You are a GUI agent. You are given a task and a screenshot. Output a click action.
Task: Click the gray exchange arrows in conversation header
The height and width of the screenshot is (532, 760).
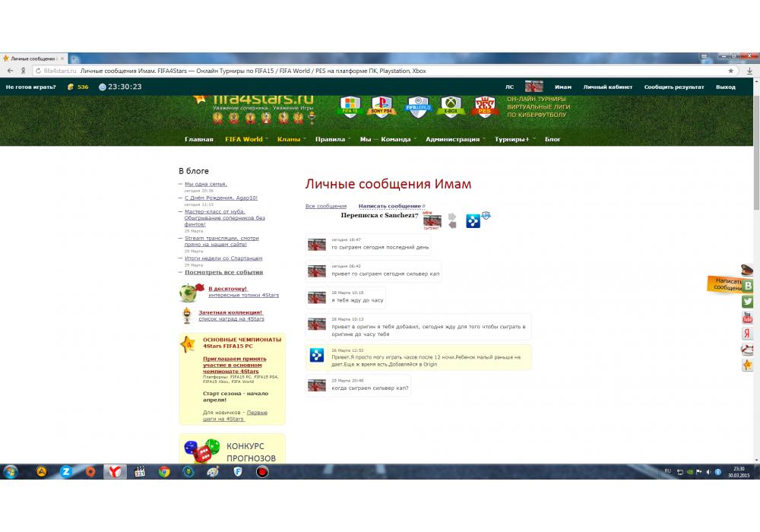coord(451,220)
